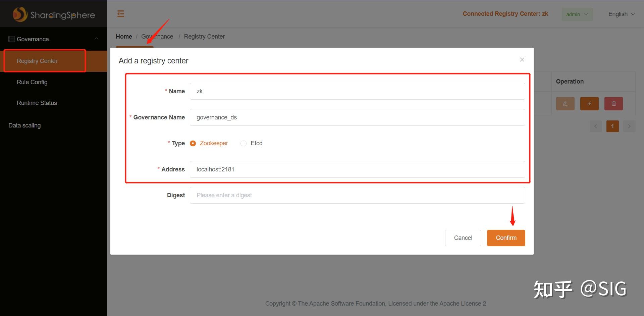Collapse the Governance sidebar menu
Image resolution: width=644 pixels, height=316 pixels.
point(96,39)
